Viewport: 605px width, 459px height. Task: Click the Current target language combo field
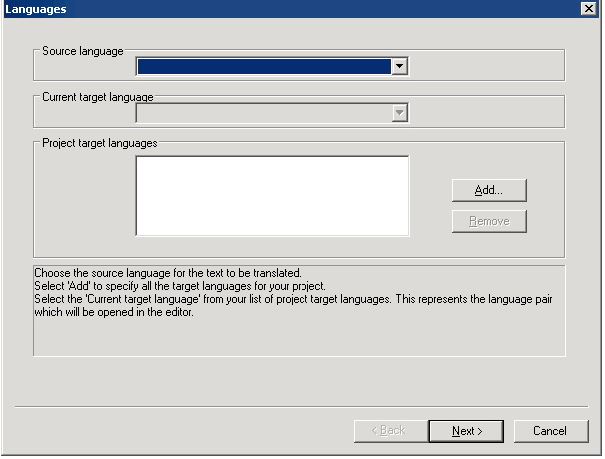click(x=273, y=113)
